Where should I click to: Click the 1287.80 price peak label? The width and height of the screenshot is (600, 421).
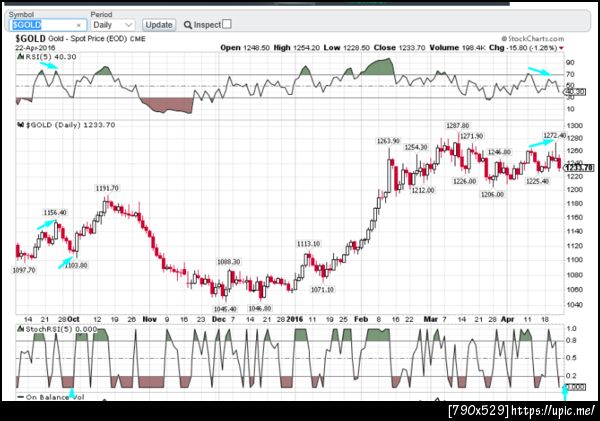457,126
